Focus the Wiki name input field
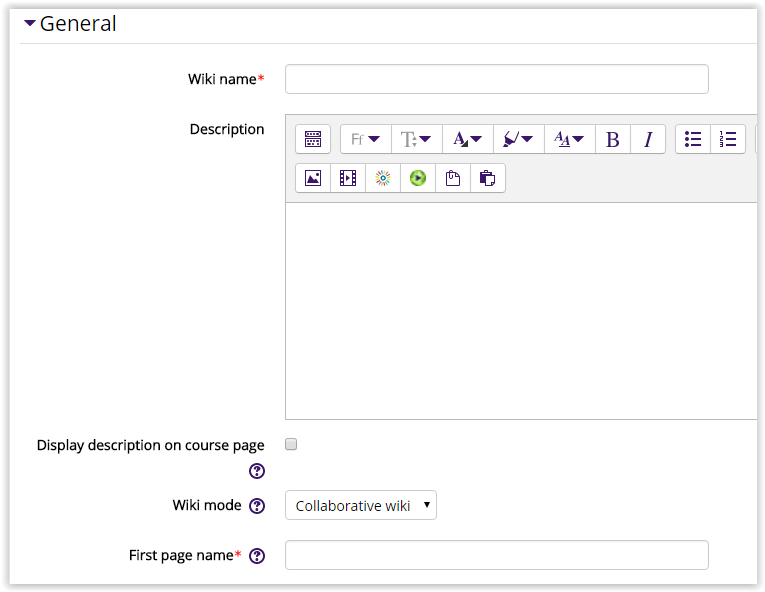Image resolution: width=765 pixels, height=592 pixels. (497, 79)
